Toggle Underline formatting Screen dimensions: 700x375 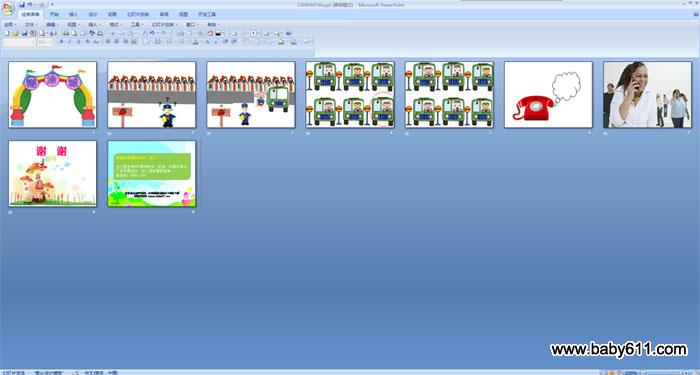tap(79, 42)
